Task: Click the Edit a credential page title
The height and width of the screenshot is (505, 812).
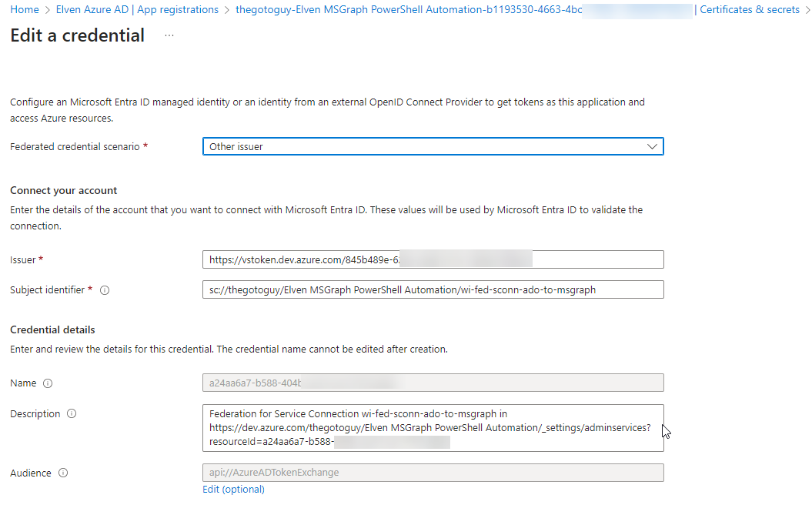Action: pos(77,35)
